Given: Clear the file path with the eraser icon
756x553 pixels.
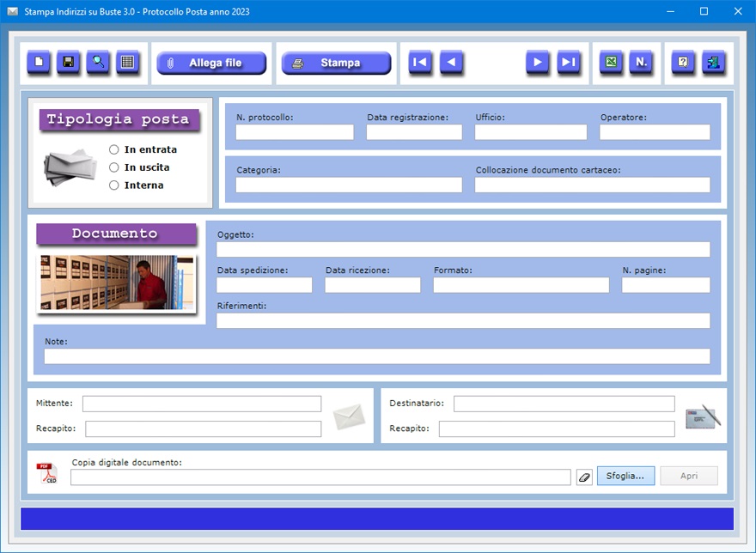Looking at the screenshot, I should tap(584, 477).
